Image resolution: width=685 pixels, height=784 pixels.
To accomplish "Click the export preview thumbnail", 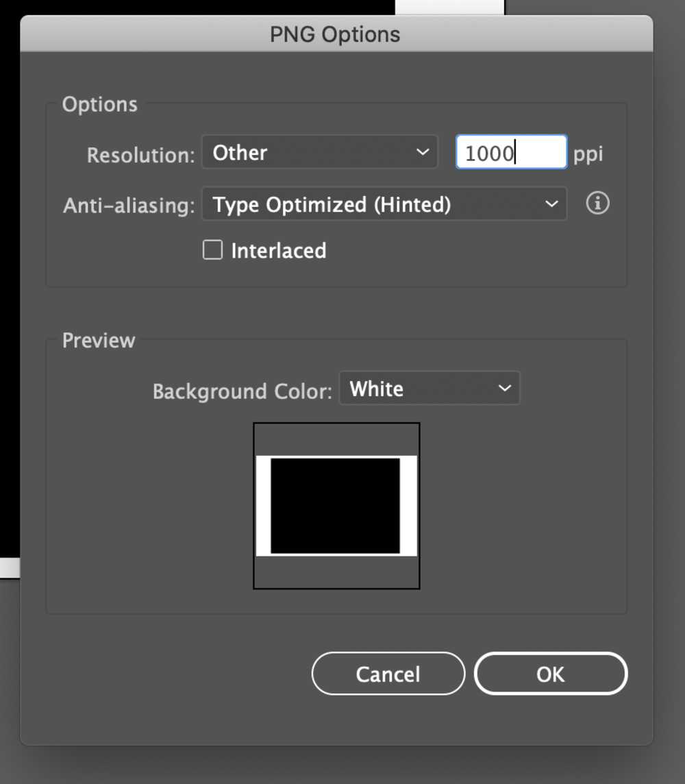I will coord(336,506).
